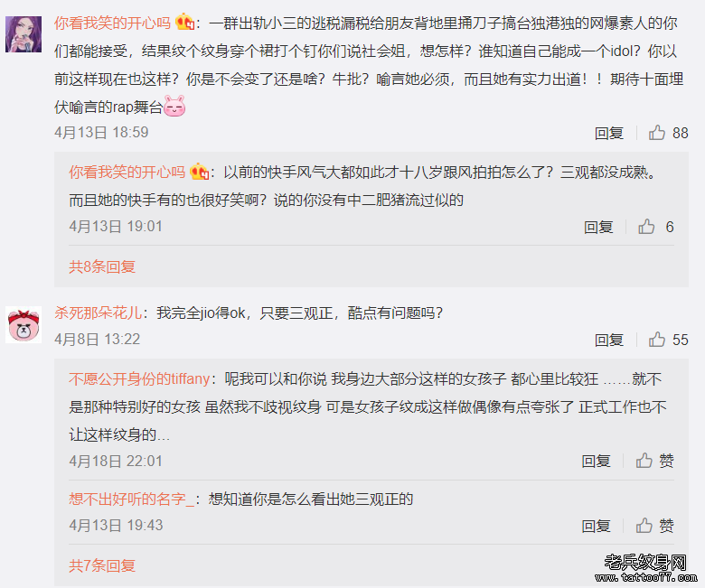Open 不愿公开身份的tiffany profile link
Viewport: 705px width, 588px height.
pyautogui.click(x=139, y=379)
